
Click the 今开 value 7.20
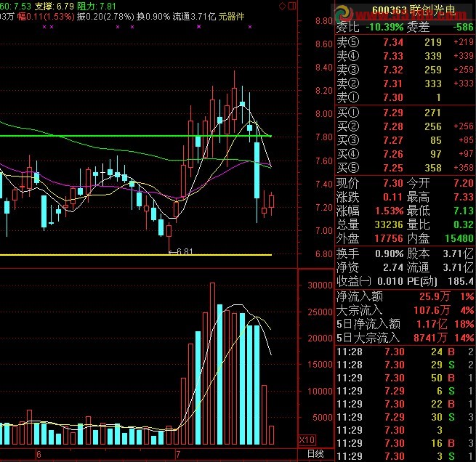[464, 183]
